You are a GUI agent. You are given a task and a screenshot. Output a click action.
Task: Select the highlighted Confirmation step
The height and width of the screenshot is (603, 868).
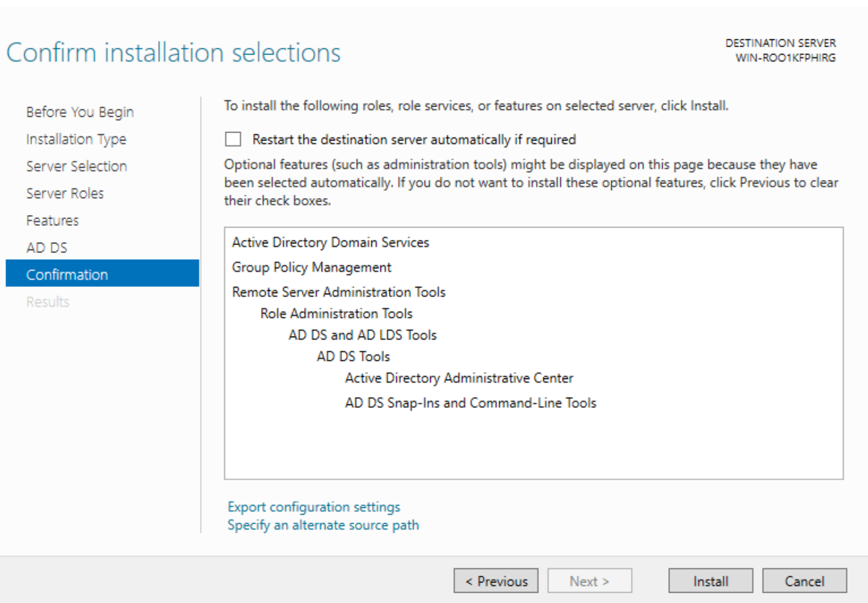[x=67, y=275]
